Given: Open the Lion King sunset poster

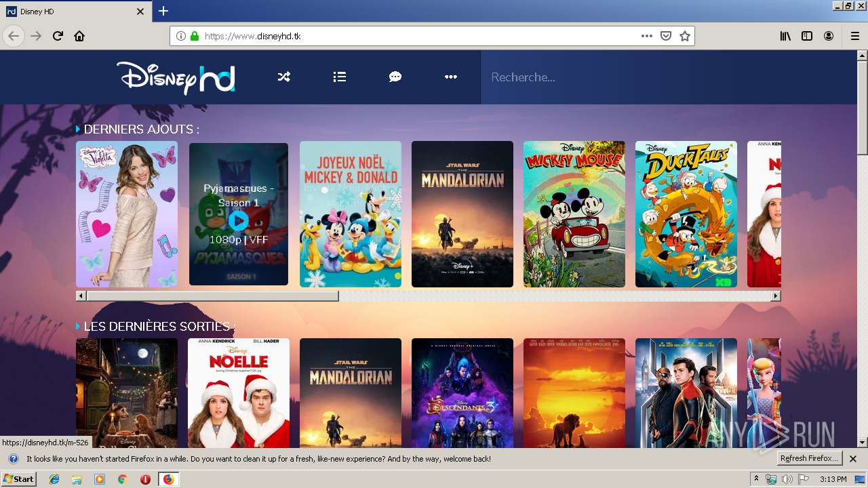Looking at the screenshot, I should pos(574,393).
